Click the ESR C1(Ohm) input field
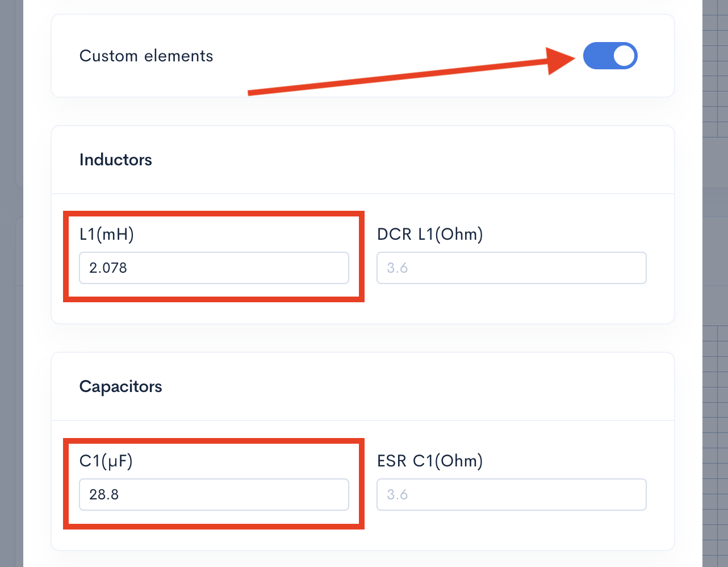 coord(511,494)
